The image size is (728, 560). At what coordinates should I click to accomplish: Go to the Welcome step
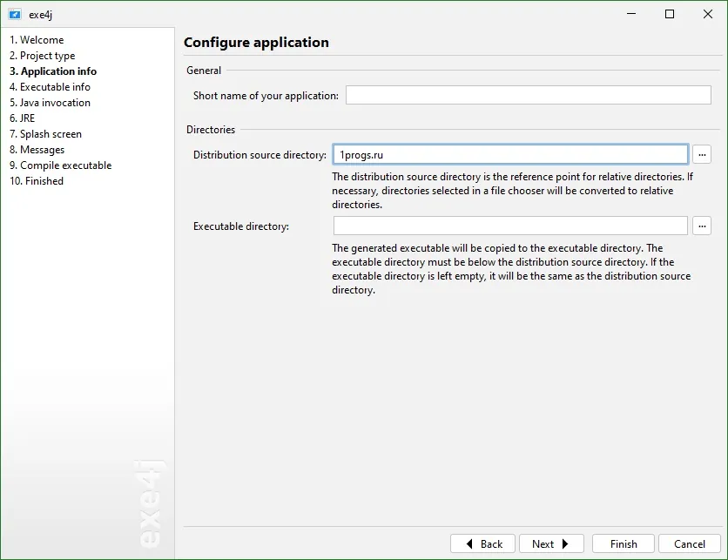click(x=37, y=40)
